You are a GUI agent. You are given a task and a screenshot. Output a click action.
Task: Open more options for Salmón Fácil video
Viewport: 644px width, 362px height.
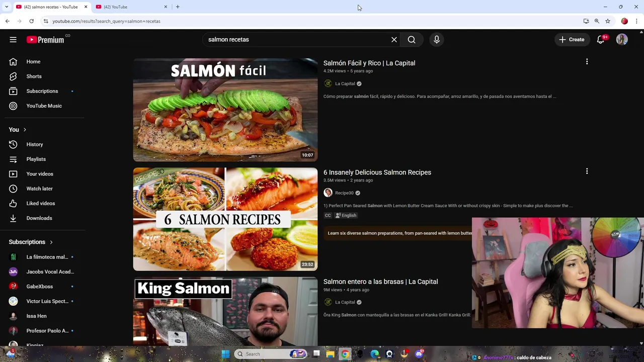(x=587, y=62)
